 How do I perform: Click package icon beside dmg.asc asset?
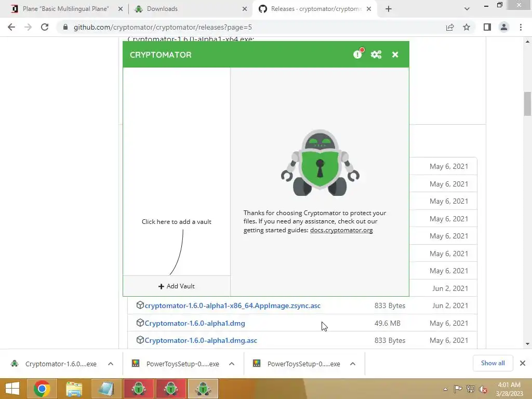click(x=140, y=340)
